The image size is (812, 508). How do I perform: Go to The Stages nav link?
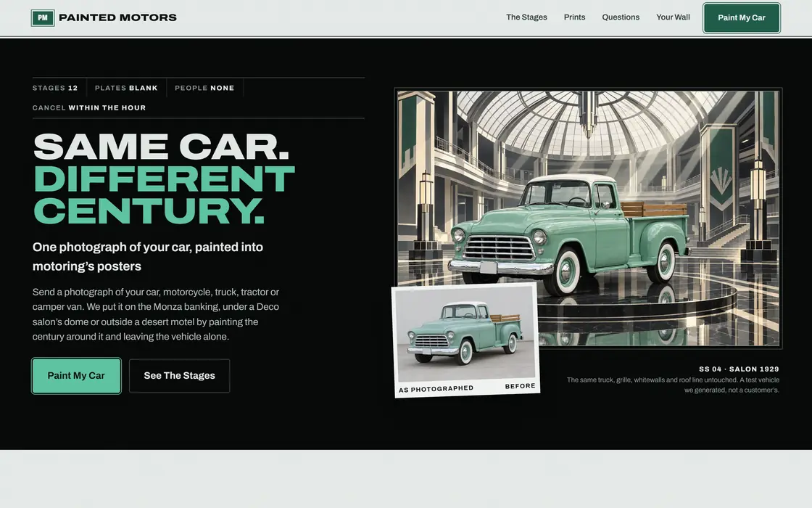(x=526, y=17)
